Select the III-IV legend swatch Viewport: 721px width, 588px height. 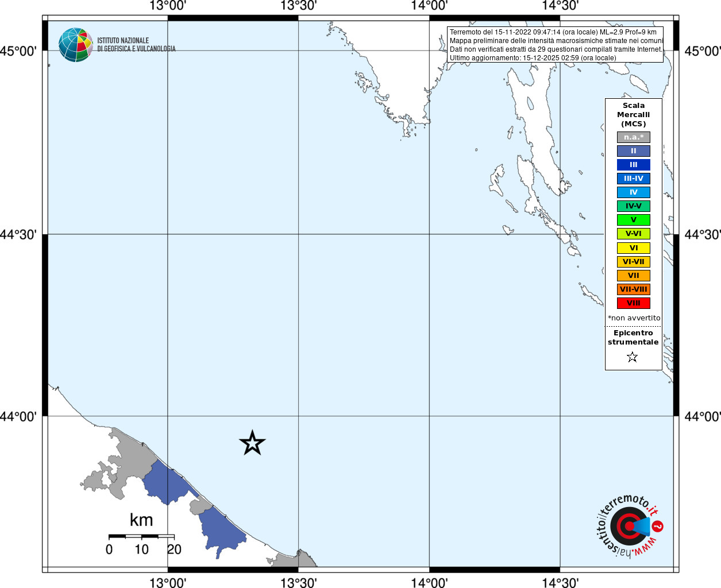[634, 179]
